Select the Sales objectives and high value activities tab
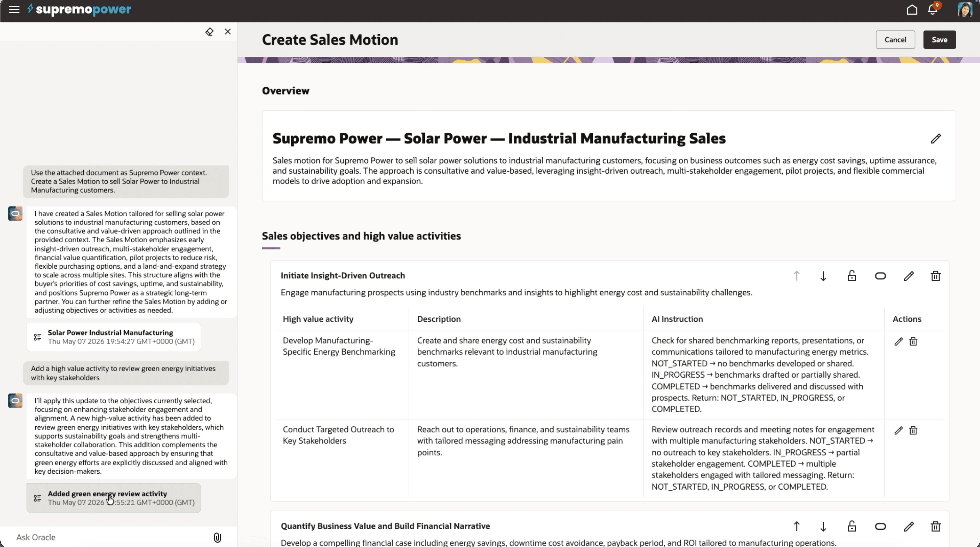This screenshot has width=980, height=547. (x=361, y=236)
